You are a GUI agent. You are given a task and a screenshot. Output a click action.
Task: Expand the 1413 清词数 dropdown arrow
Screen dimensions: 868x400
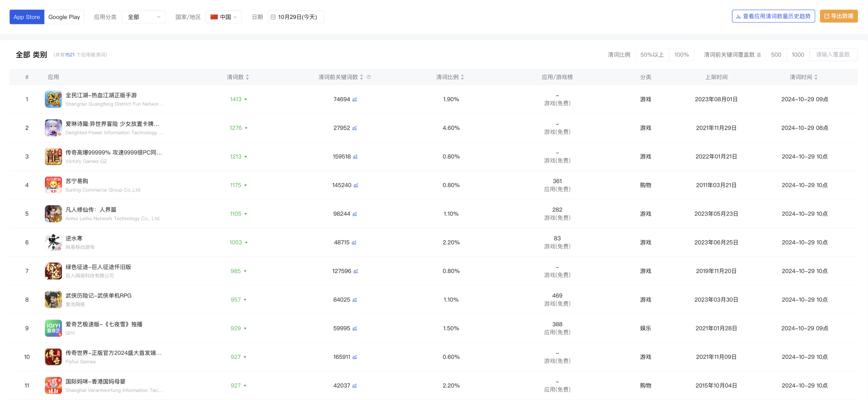tap(245, 99)
